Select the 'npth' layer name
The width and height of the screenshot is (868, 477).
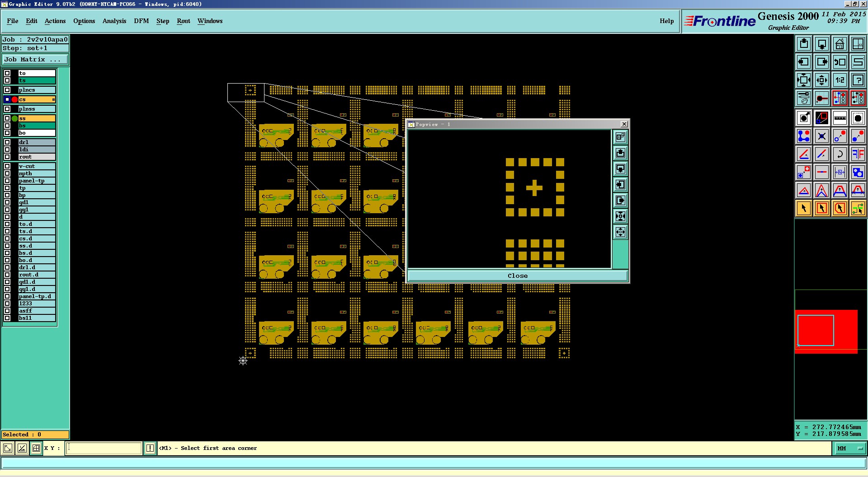pyautogui.click(x=37, y=173)
